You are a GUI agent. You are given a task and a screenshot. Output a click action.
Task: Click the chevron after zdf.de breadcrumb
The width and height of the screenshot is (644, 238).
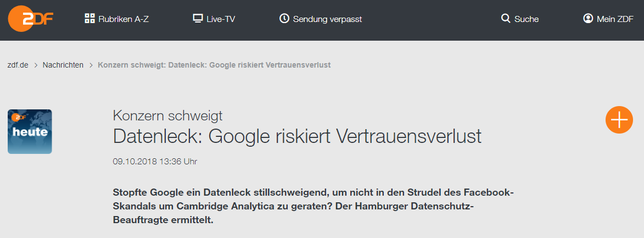[36, 65]
